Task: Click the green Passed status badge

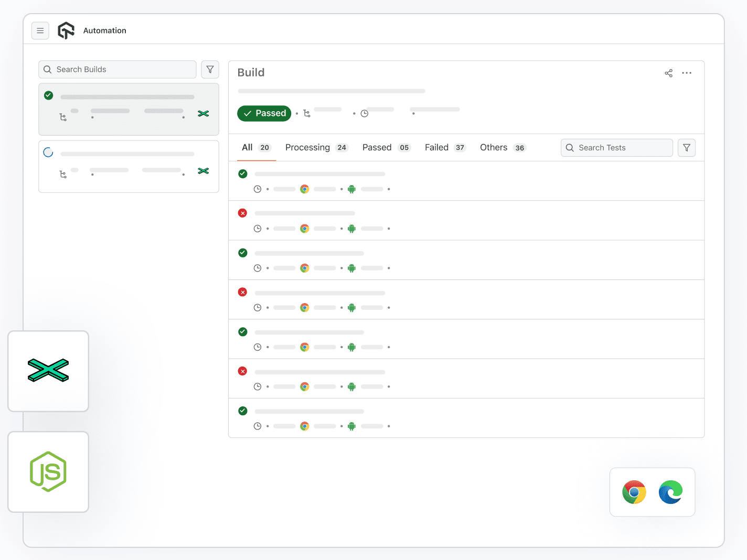Action: click(x=264, y=113)
